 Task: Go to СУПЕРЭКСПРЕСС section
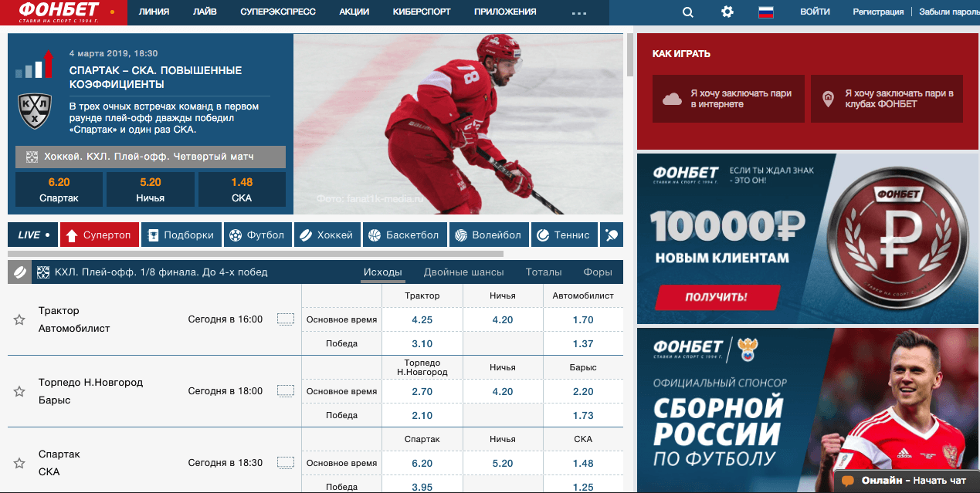[277, 12]
